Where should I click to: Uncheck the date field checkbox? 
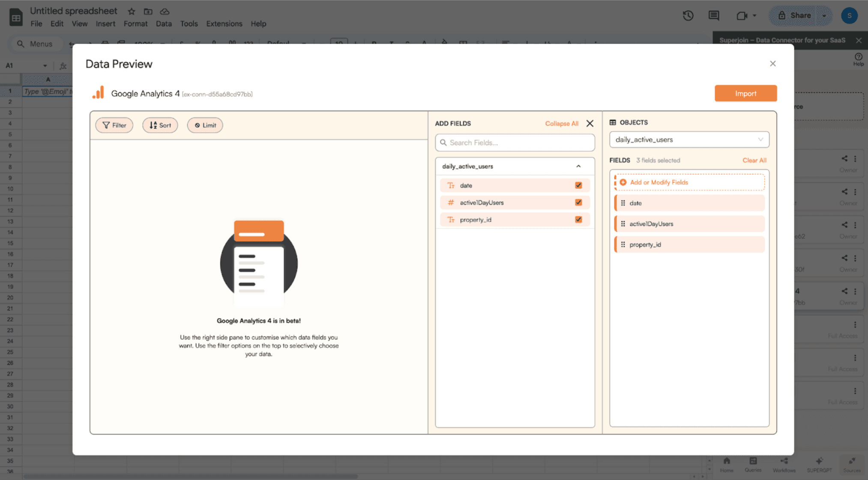578,185
